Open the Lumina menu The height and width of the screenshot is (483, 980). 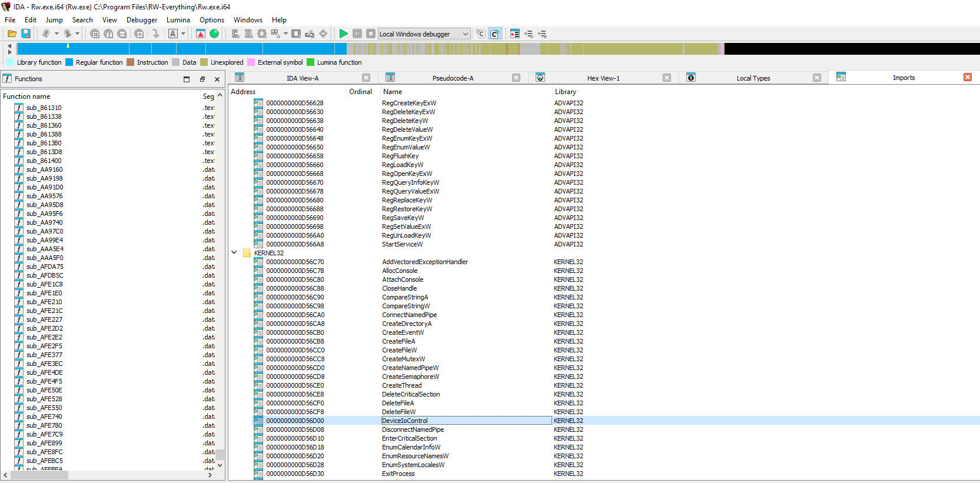click(x=178, y=20)
